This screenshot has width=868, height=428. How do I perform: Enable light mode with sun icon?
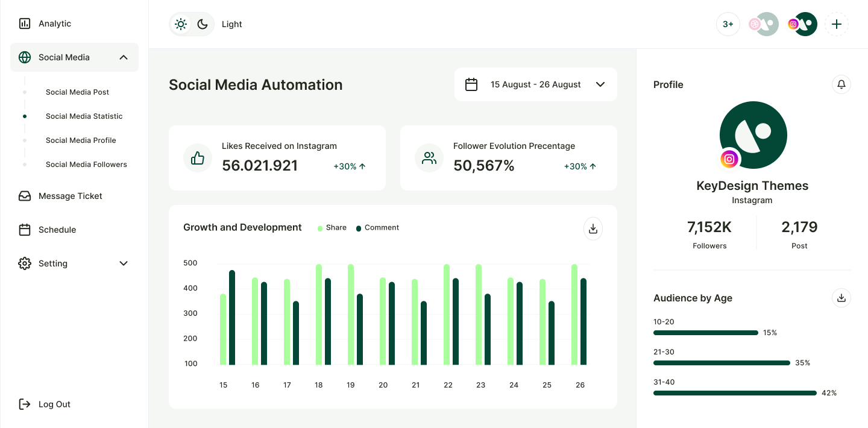[x=180, y=24]
